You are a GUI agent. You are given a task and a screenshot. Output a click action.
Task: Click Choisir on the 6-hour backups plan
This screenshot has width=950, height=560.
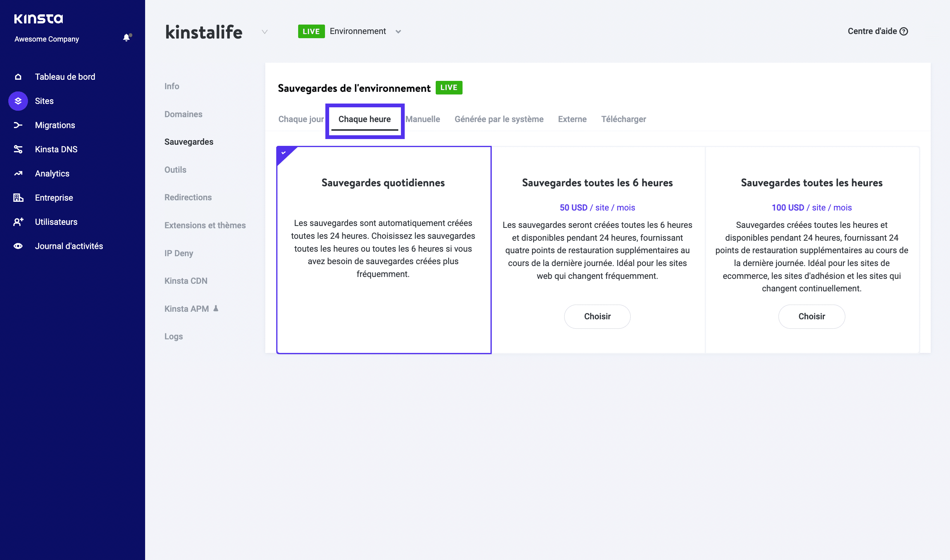point(597,316)
